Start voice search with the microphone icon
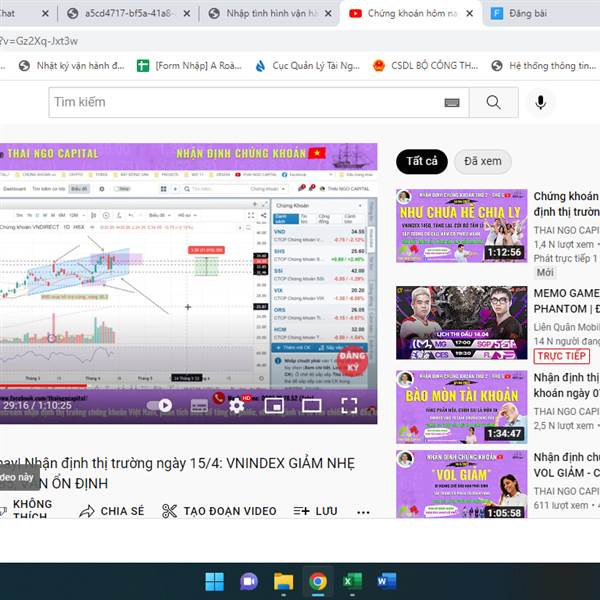This screenshot has width=600, height=600. point(540,103)
